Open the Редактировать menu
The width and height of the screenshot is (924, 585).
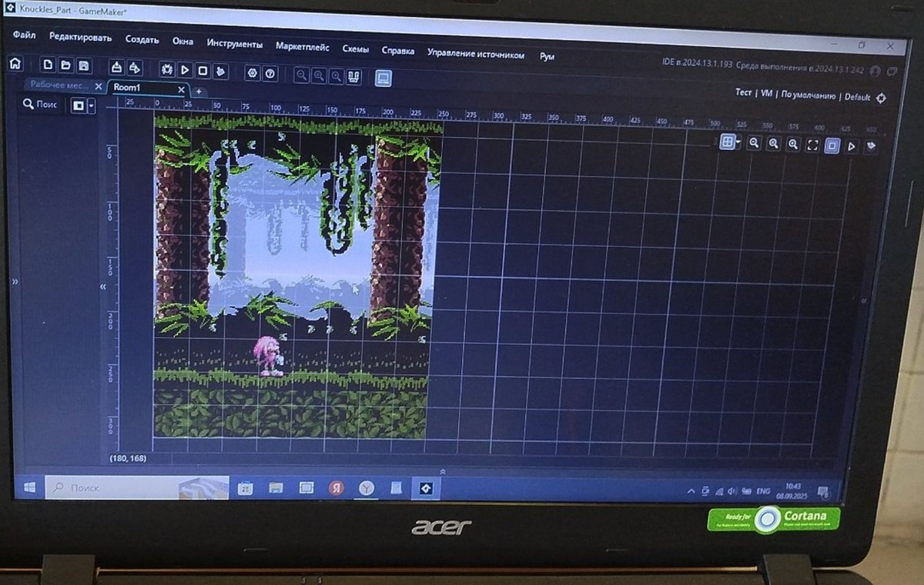coord(81,37)
